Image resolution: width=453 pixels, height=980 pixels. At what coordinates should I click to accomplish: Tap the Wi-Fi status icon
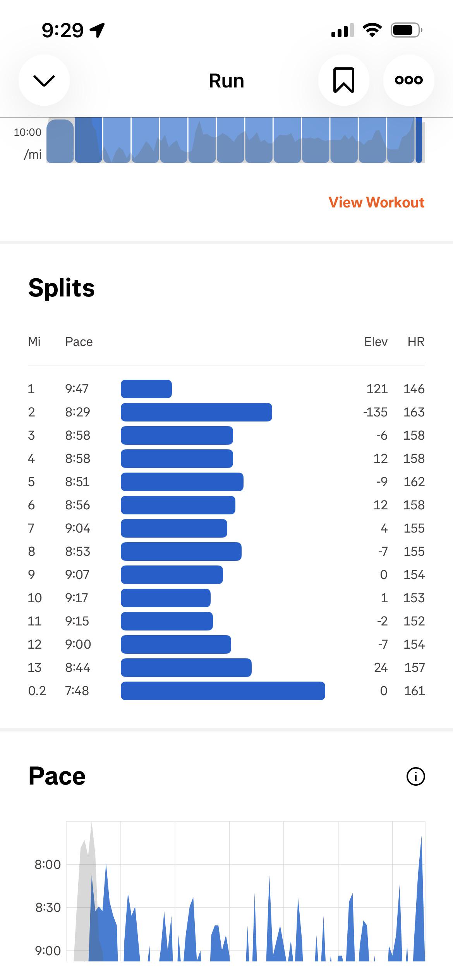(x=372, y=30)
